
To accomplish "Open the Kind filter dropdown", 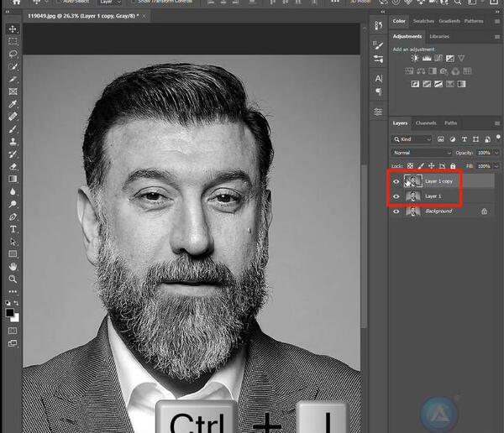I will point(412,139).
